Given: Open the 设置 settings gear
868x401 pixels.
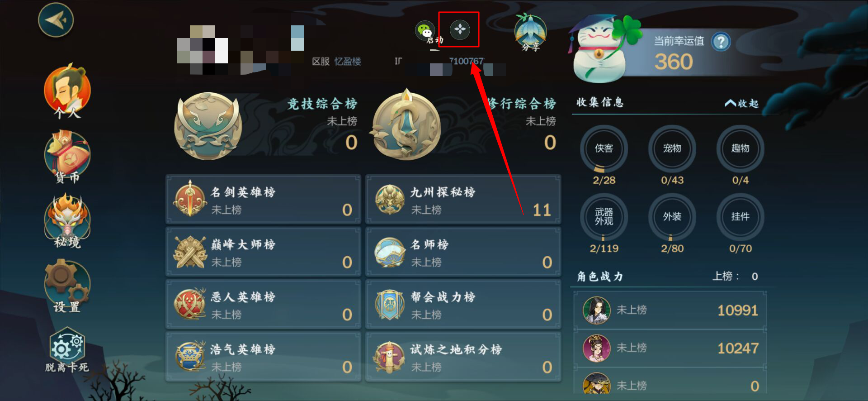Looking at the screenshot, I should tap(67, 286).
